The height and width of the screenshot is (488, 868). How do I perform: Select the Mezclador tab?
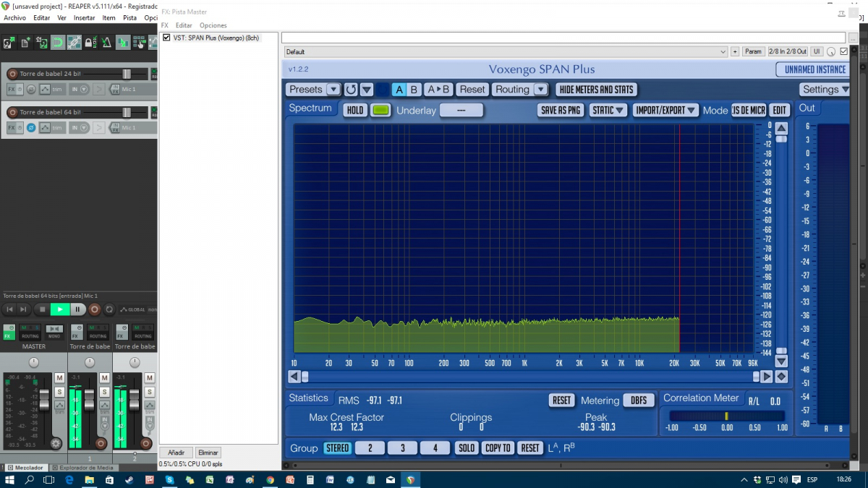click(27, 468)
